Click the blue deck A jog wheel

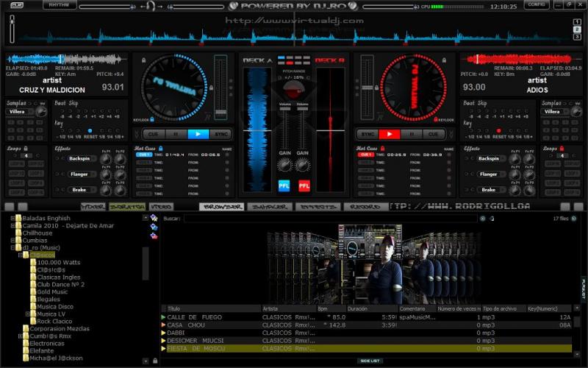174,88
